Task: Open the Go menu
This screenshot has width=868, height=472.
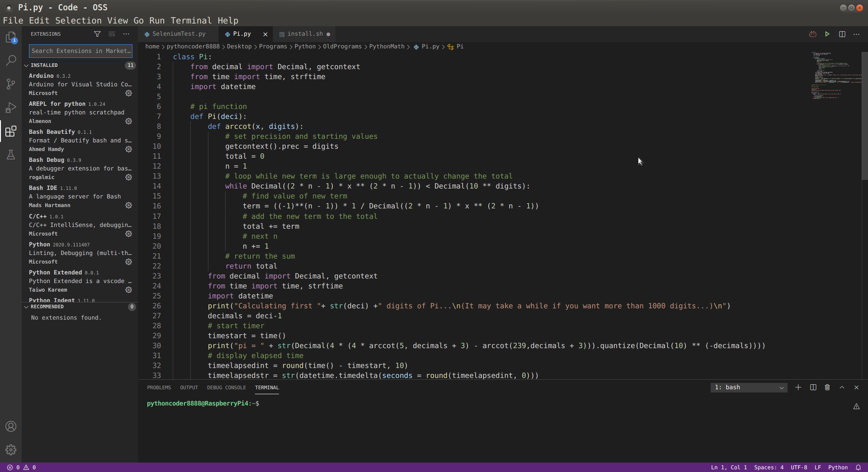Action: [139, 20]
